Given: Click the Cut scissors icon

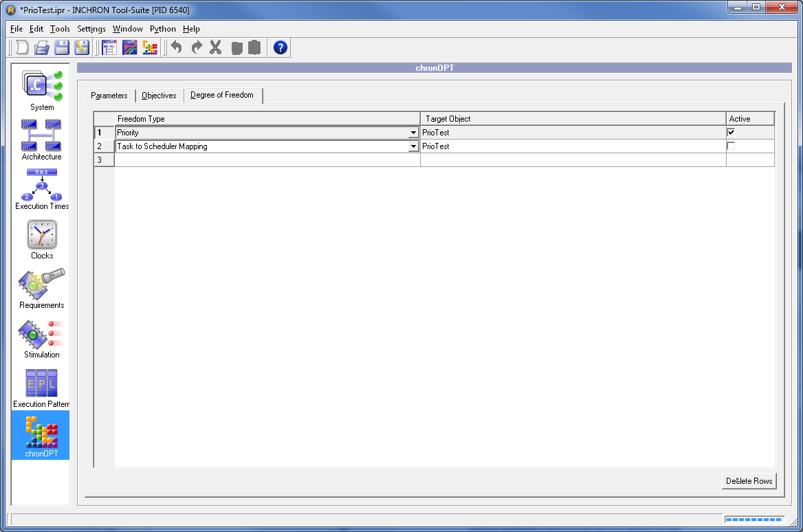Looking at the screenshot, I should pyautogui.click(x=216, y=47).
